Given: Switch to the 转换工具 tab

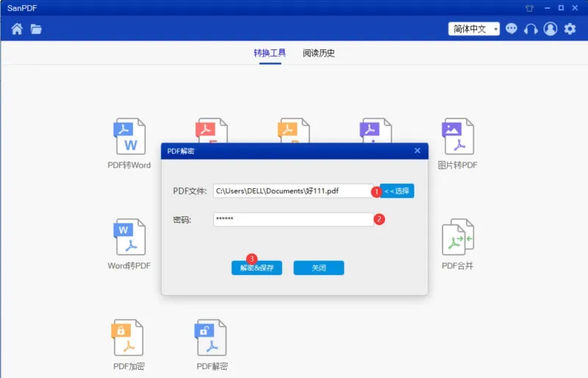Looking at the screenshot, I should 270,53.
